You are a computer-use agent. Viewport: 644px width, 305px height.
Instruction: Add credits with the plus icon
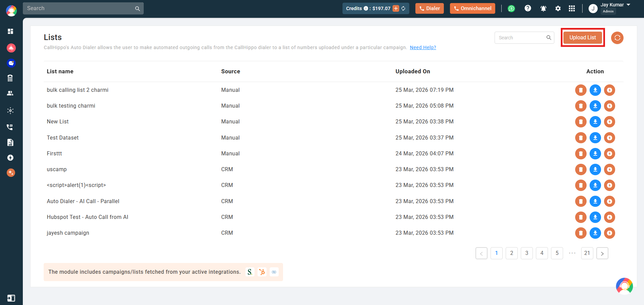pyautogui.click(x=396, y=8)
